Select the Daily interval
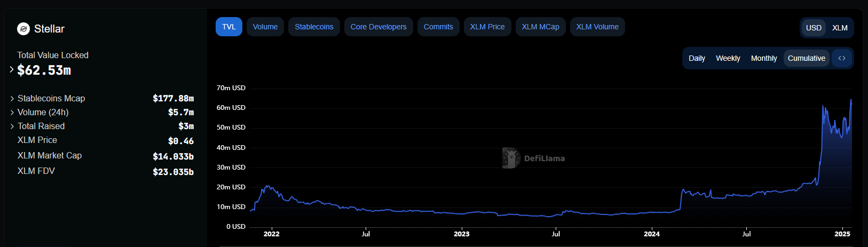Image resolution: width=868 pixels, height=247 pixels. point(697,58)
